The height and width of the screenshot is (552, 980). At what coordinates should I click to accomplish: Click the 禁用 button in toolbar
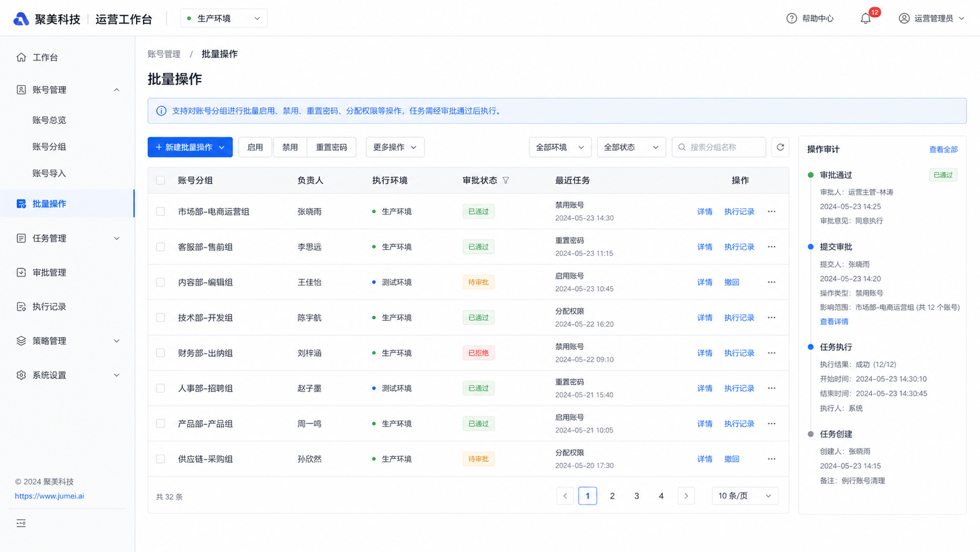coord(290,147)
